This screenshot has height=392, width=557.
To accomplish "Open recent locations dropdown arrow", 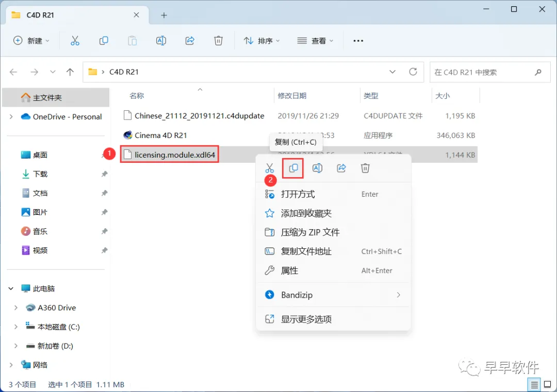I will coord(53,72).
